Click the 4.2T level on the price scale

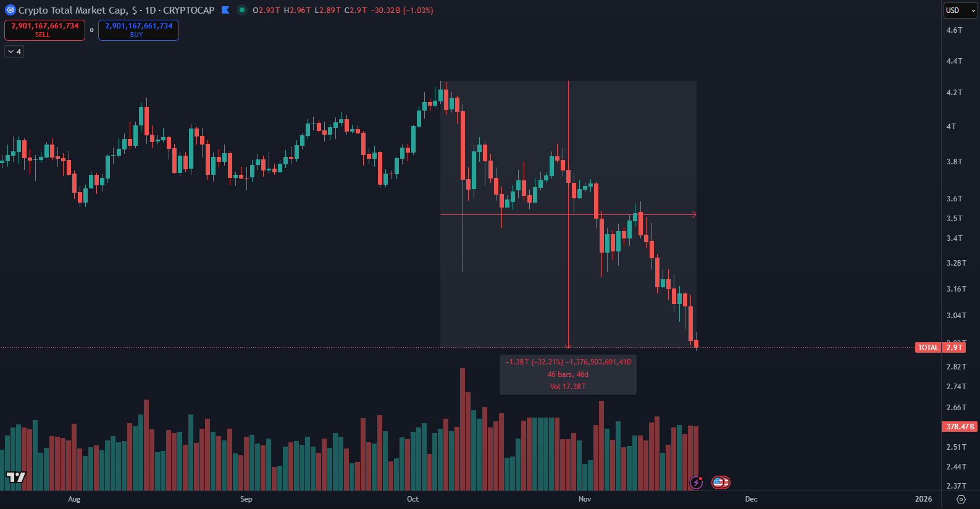pos(954,93)
